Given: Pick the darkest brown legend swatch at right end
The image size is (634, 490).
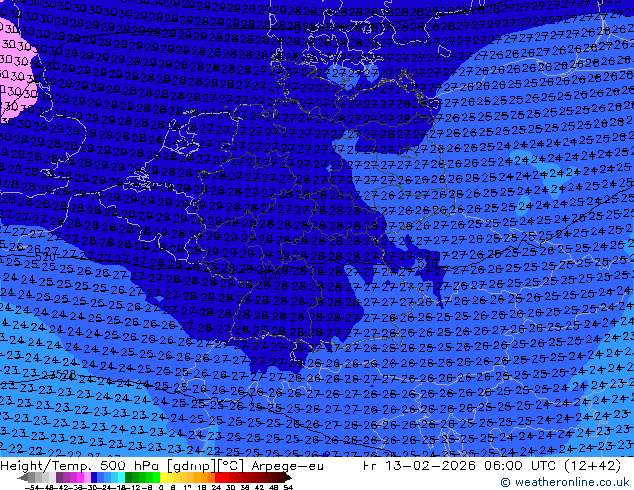Looking at the screenshot, I should click(281, 477).
